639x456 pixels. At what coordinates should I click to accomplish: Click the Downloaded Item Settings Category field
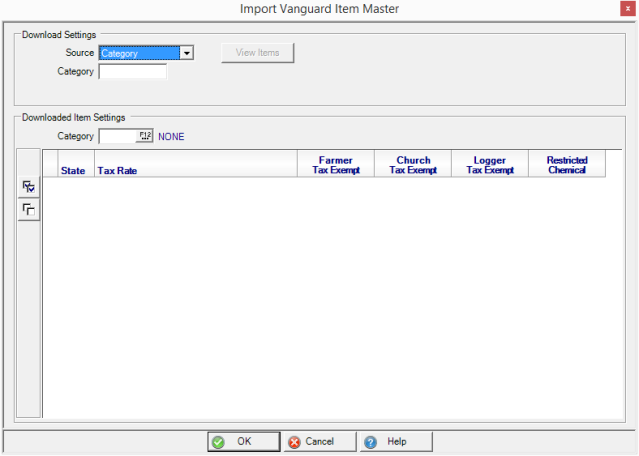[x=116, y=136]
